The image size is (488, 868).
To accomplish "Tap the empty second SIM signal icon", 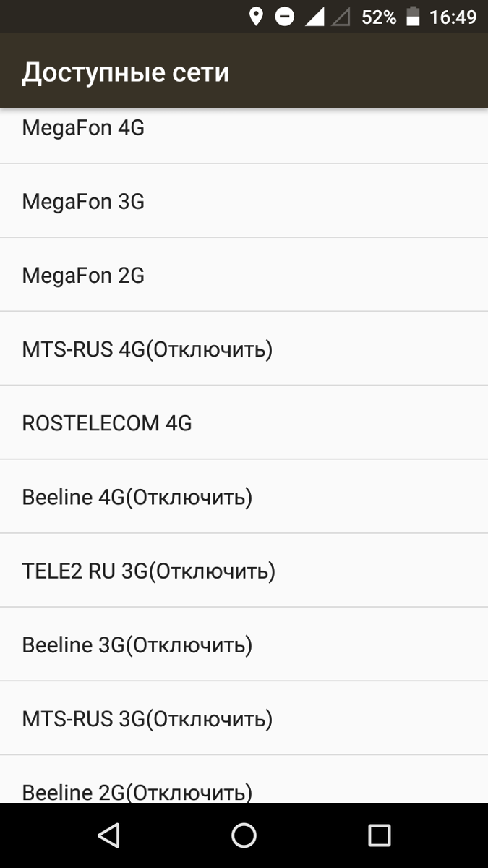I will (340, 17).
